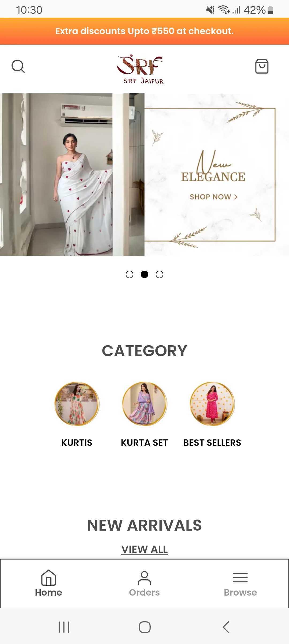Open the Browse hamburger menu icon
Image resolution: width=289 pixels, height=644 pixels.
tap(240, 578)
